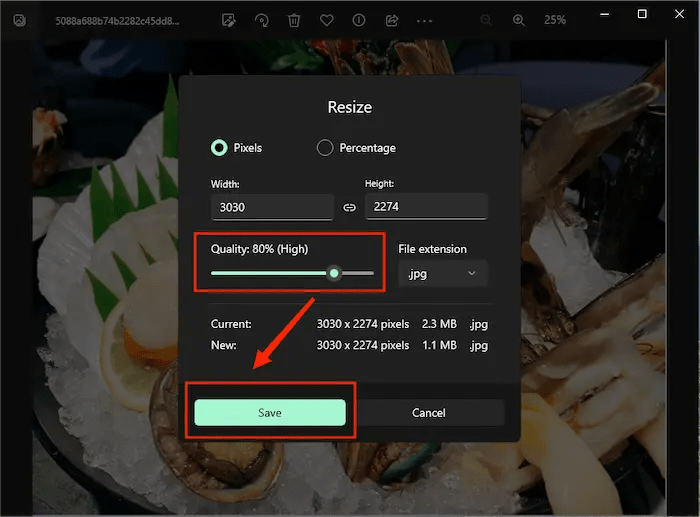Toggle the aspect ratio link icon
The height and width of the screenshot is (517, 700).
point(349,208)
